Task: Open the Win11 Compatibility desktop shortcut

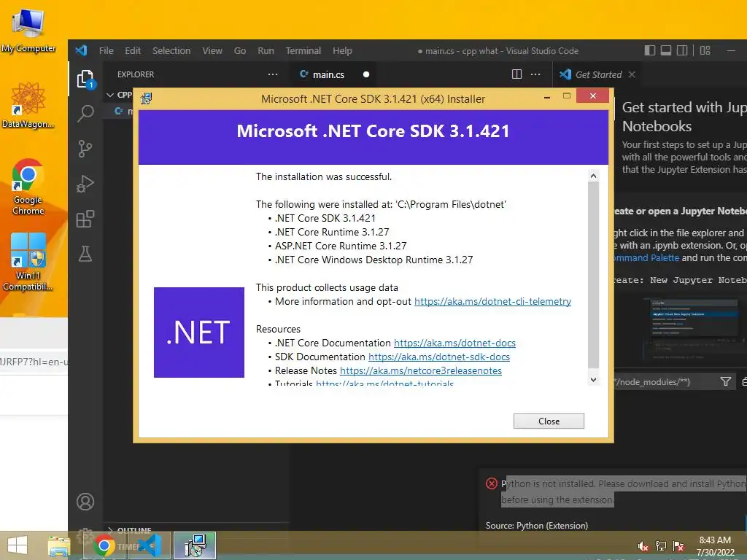Action: coord(28,262)
